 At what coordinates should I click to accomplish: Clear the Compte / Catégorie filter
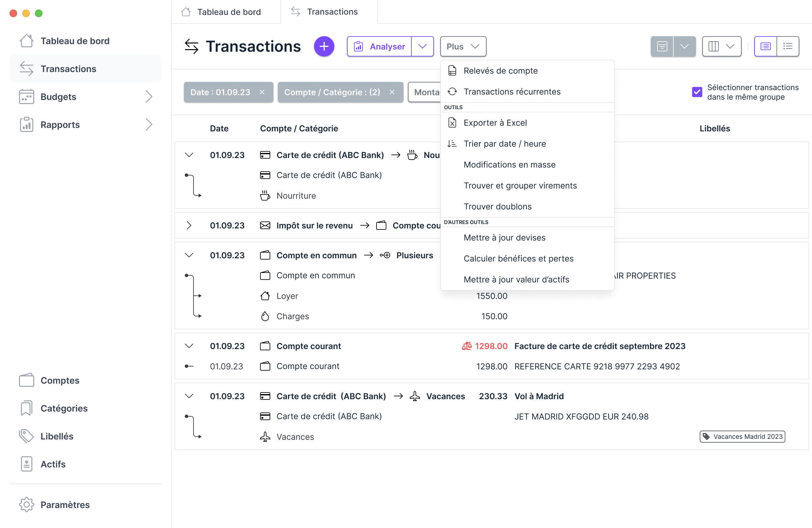pyautogui.click(x=392, y=92)
